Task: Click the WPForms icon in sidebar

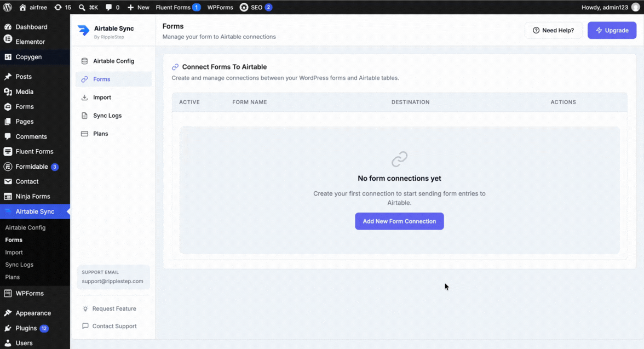Action: tap(8, 293)
